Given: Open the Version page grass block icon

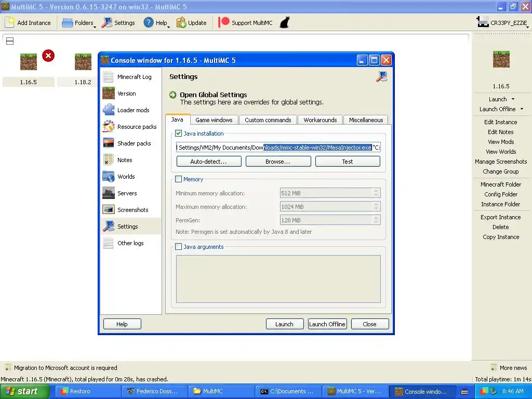Looking at the screenshot, I should (108, 94).
